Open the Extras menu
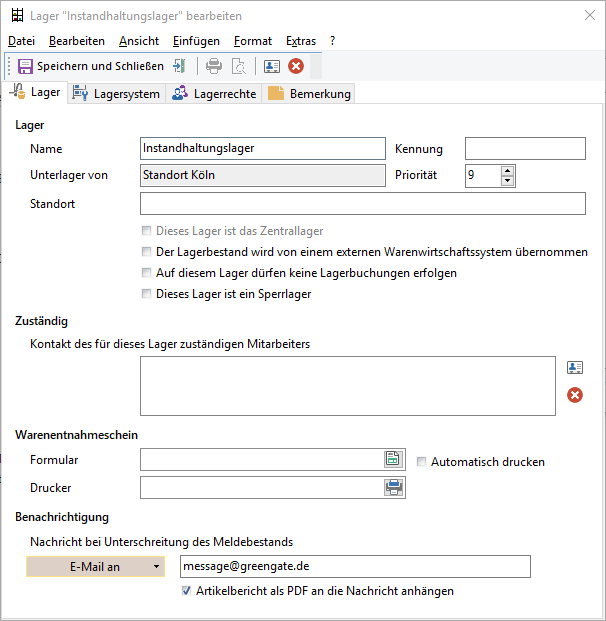The height and width of the screenshot is (621, 606). coord(301,41)
